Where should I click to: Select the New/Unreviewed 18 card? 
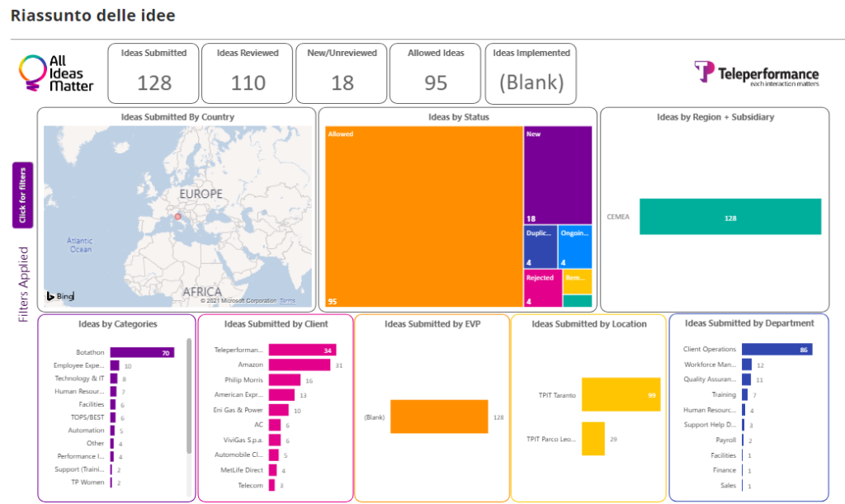coord(342,73)
